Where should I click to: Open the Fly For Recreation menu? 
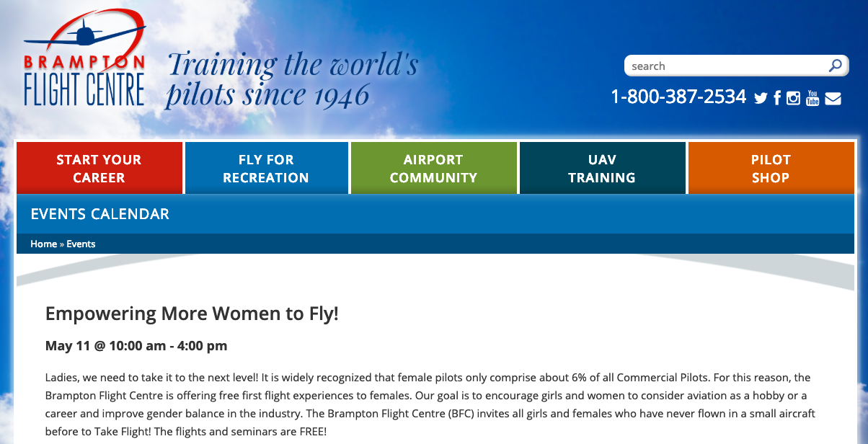(266, 168)
